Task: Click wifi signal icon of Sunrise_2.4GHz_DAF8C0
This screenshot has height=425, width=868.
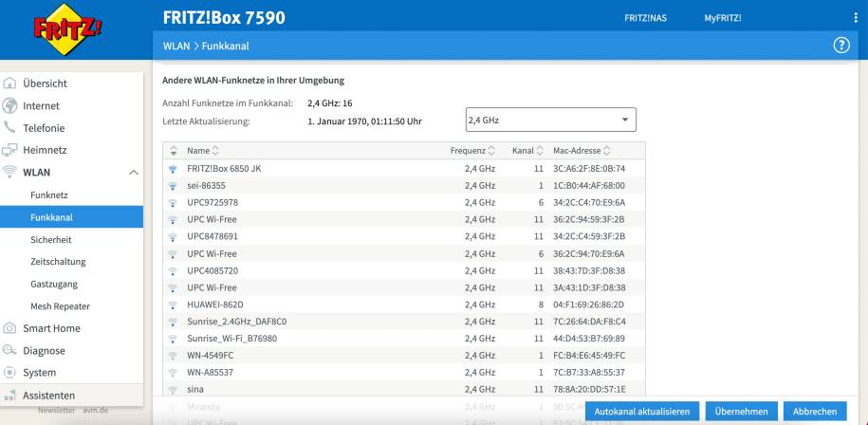Action: coord(173,323)
